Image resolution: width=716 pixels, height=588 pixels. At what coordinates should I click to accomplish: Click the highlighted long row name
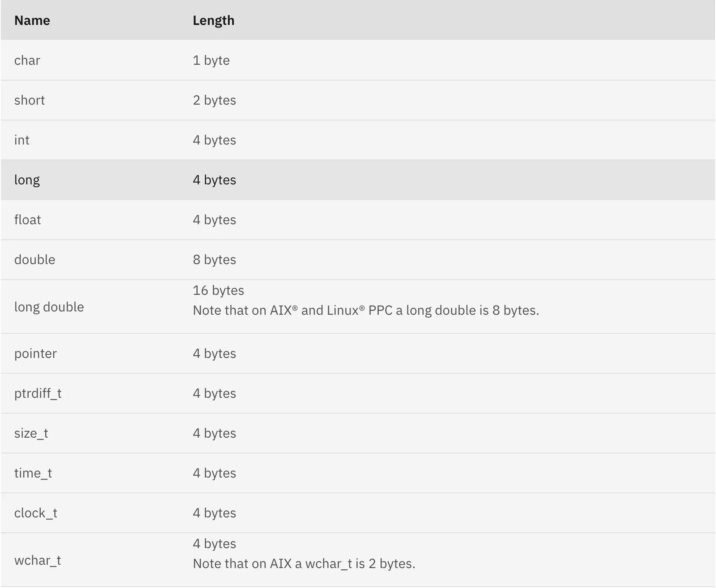[27, 180]
